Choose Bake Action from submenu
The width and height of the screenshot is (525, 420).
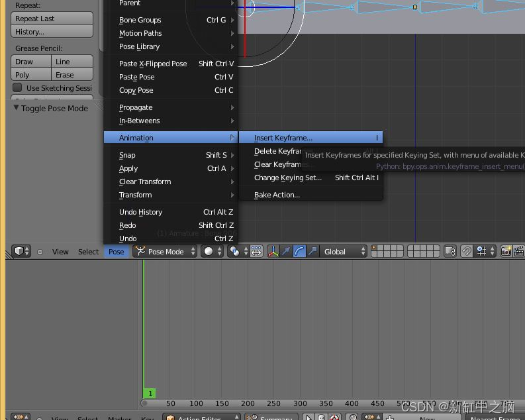(310, 195)
